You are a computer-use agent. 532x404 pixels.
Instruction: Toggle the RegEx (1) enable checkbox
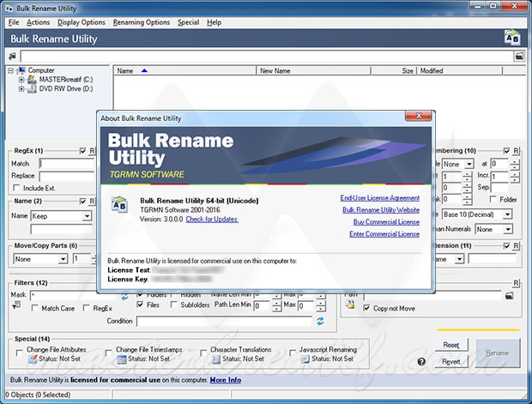82,151
